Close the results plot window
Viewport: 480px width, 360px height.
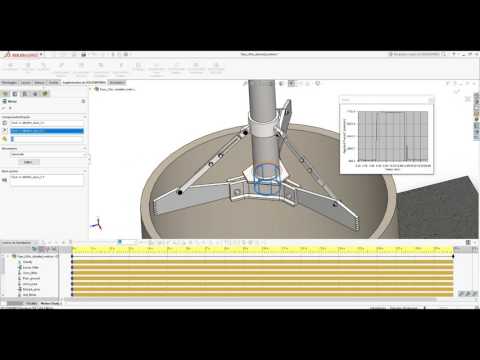[430, 100]
